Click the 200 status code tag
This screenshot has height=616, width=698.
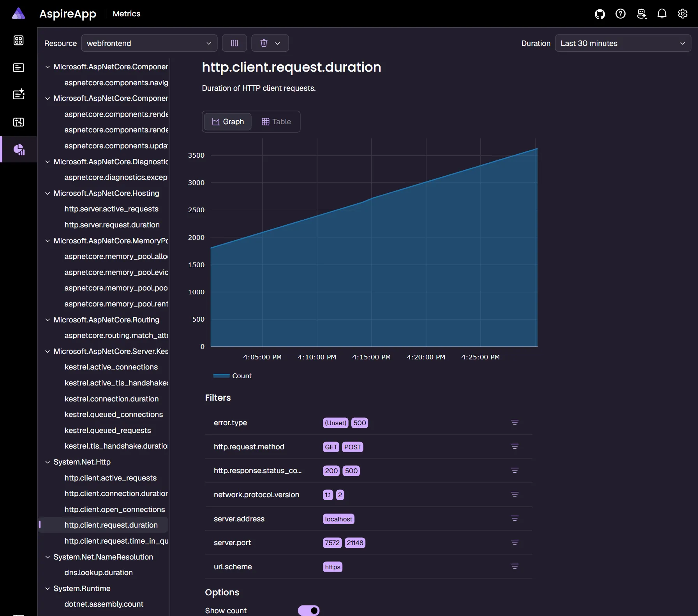(331, 471)
